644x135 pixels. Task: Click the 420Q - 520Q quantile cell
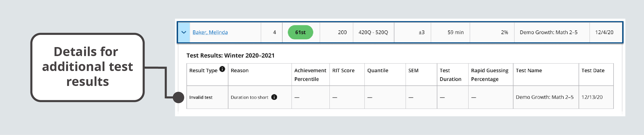(373, 32)
